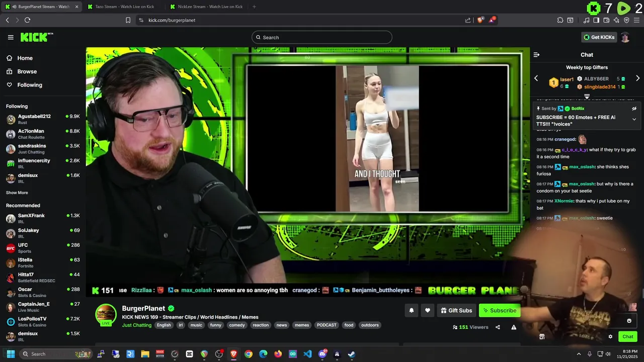Open the browser extensions puzzle icon
644x362 pixels.
[560, 20]
